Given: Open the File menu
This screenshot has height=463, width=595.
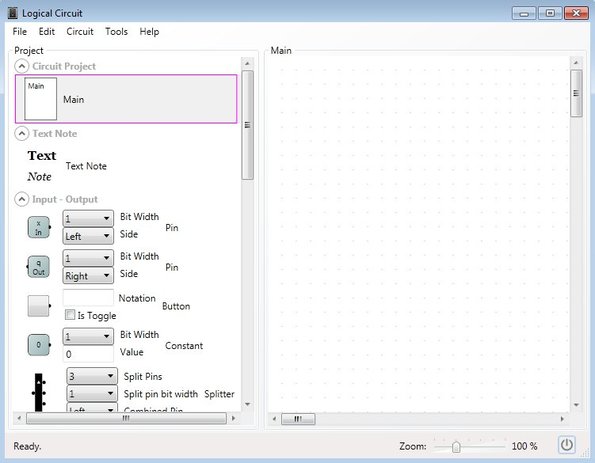Looking at the screenshot, I should (20, 31).
